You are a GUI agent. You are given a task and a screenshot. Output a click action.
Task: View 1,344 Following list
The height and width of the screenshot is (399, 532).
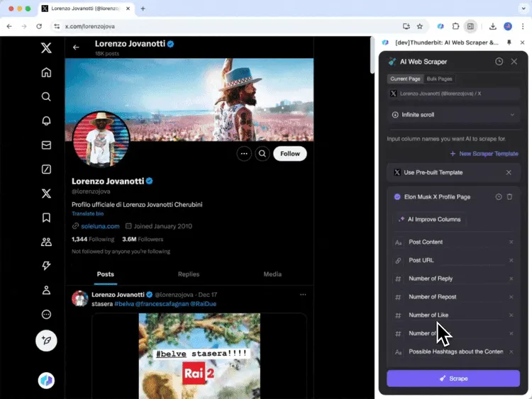[x=93, y=240]
